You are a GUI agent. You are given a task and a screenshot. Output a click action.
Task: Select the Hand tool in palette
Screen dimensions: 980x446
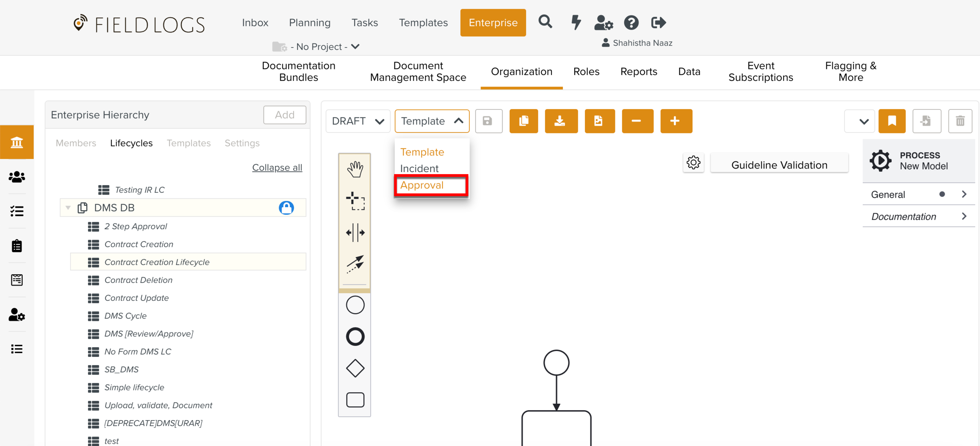coord(355,169)
